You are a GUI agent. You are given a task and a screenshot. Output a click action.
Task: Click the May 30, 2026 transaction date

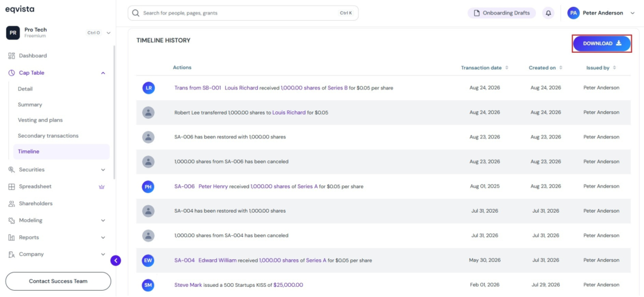pyautogui.click(x=484, y=261)
